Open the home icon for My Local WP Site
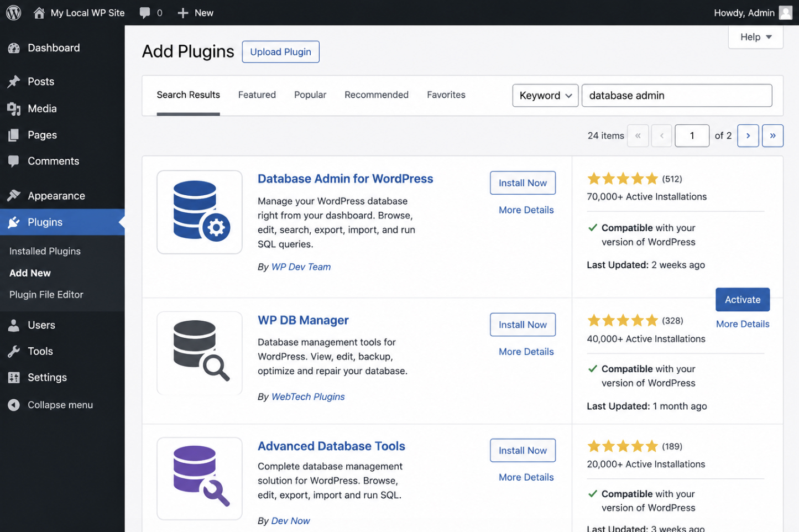Screen dimensions: 799x532 coord(39,13)
